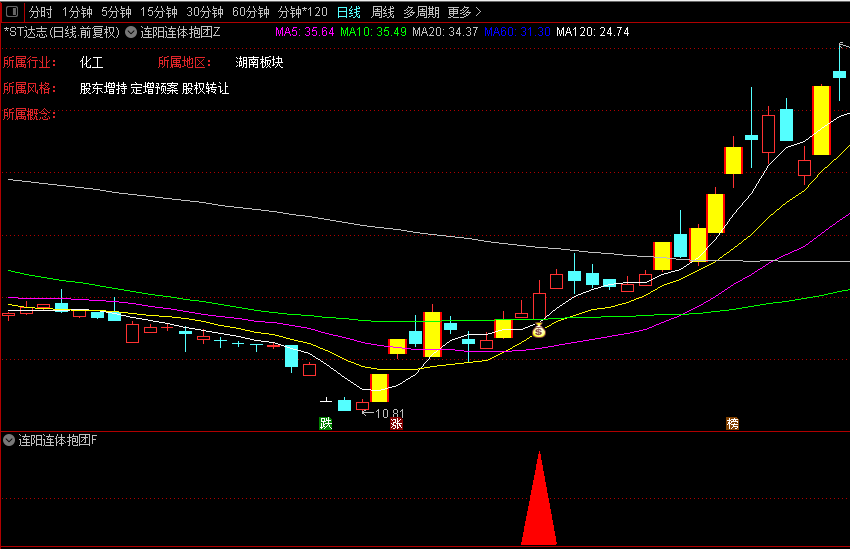
Task: Click 股东增持 定增预案 股权转让 style text
Action: point(154,88)
